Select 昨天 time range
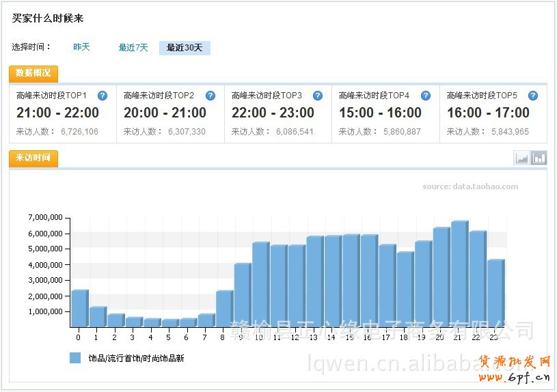Viewport: 557px width, 392px height. coord(81,47)
